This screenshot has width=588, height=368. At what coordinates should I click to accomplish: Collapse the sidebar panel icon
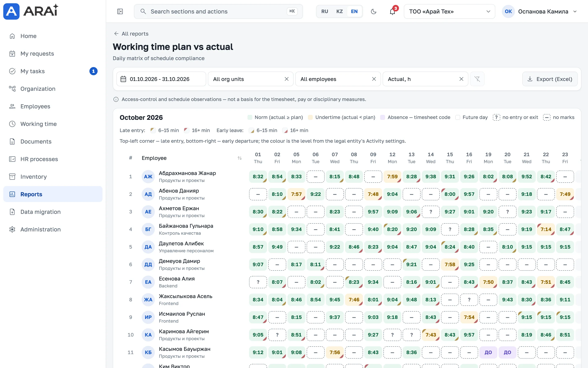120,11
